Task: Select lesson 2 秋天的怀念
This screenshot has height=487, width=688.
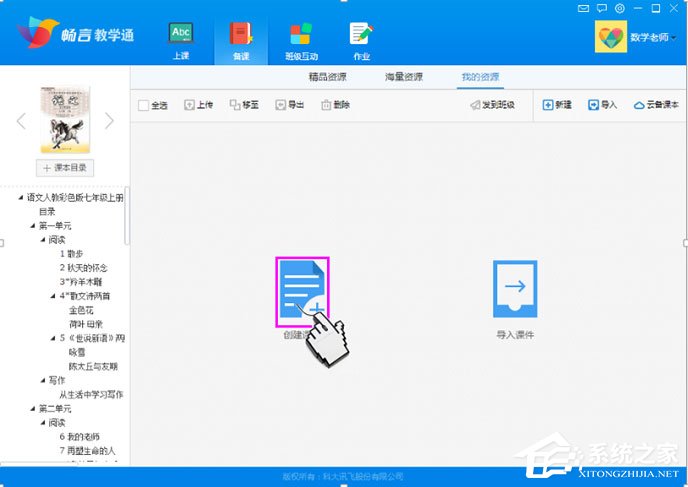Action: (x=83, y=268)
